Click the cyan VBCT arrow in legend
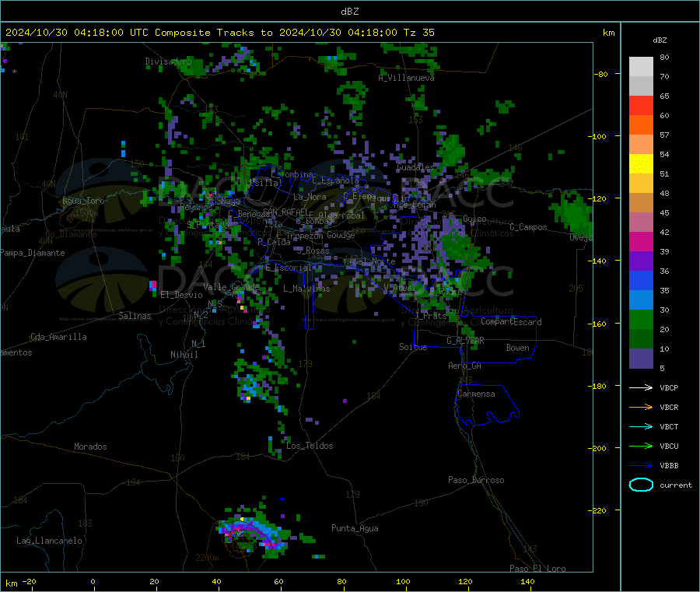 641,426
